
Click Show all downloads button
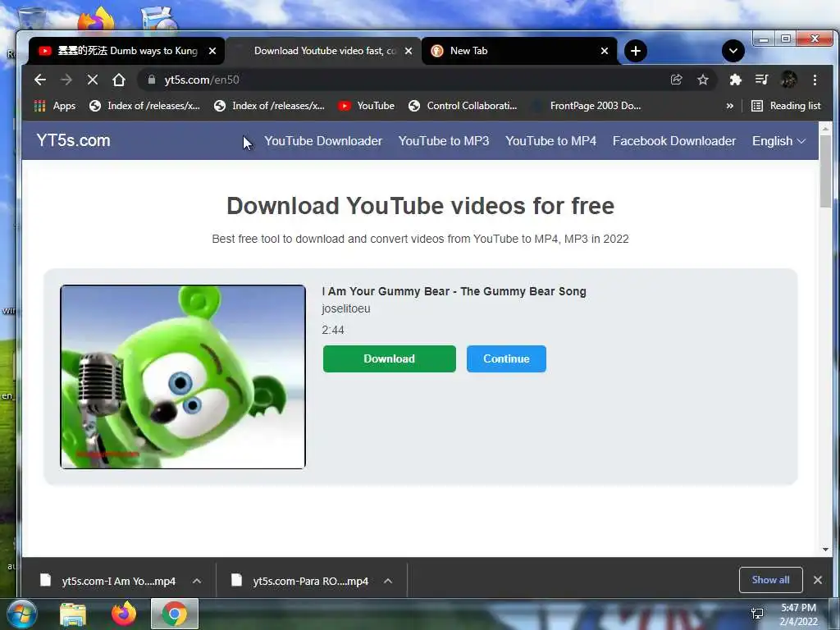click(x=770, y=580)
